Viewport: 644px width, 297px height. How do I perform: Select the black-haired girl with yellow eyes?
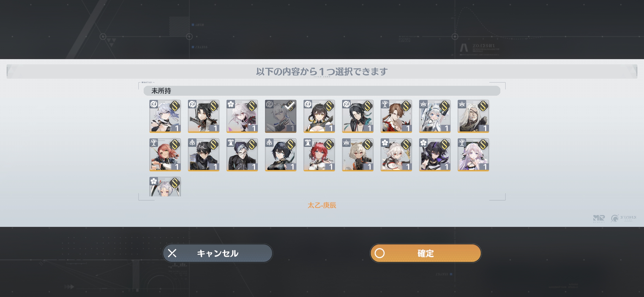click(x=319, y=116)
